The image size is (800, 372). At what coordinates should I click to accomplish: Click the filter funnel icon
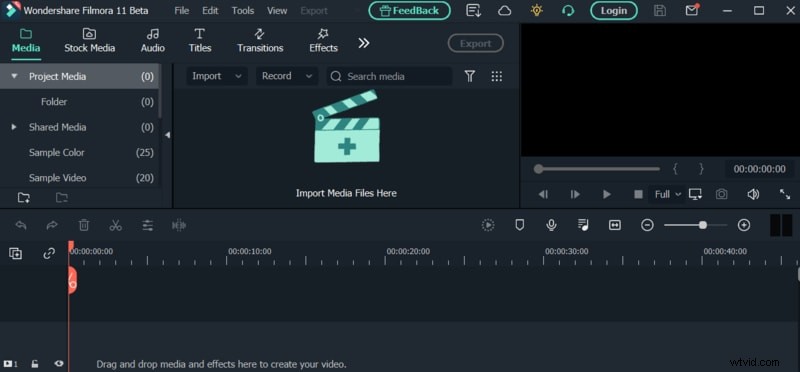click(x=469, y=76)
